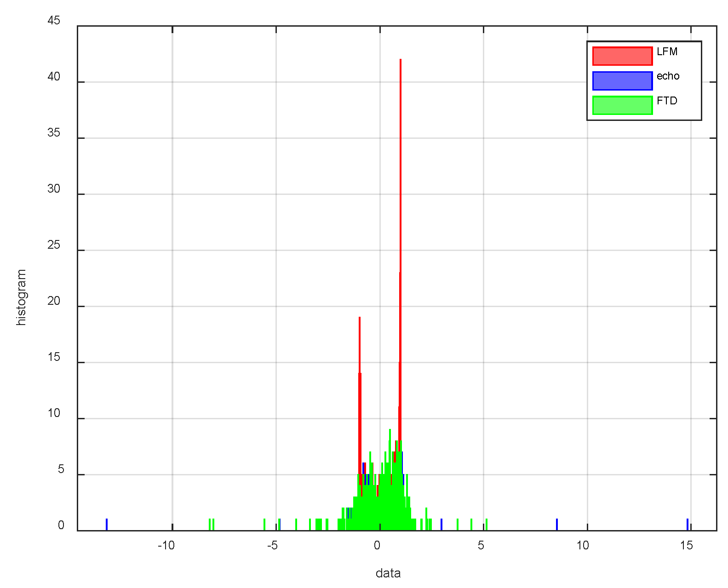
Task: Select the LFM legend text label
Action: (667, 52)
